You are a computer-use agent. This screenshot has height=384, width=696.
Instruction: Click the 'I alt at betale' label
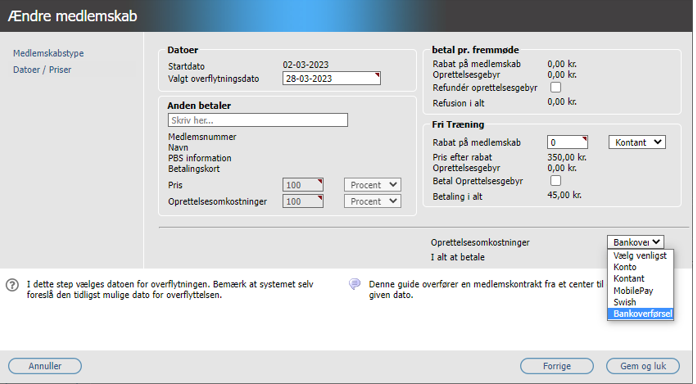(x=458, y=257)
